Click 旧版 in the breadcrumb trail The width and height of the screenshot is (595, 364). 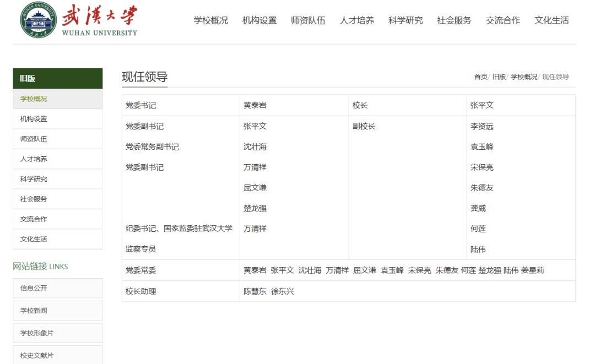pos(499,77)
